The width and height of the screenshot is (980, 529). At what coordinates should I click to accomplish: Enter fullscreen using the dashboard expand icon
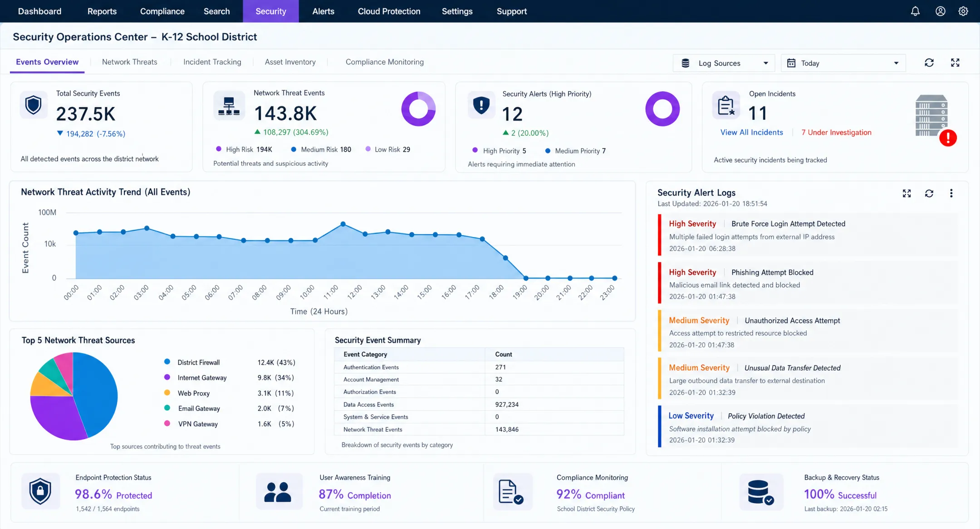click(x=955, y=63)
